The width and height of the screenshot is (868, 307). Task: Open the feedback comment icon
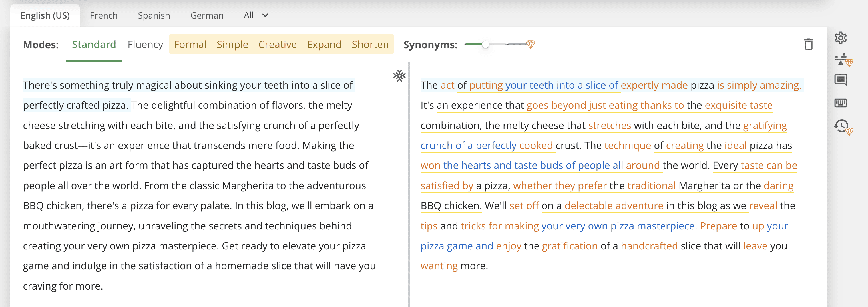(x=840, y=80)
